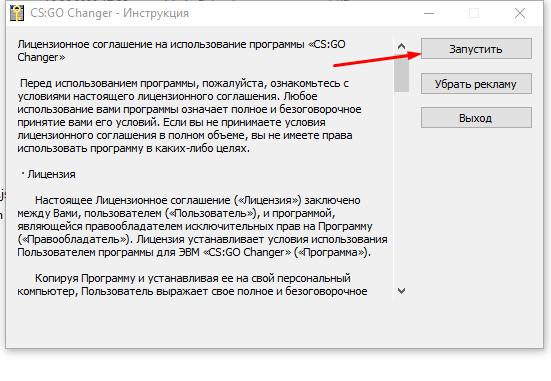The image size is (551, 381).
Task: Minimize the CS:GO Changer window
Action: (429, 13)
